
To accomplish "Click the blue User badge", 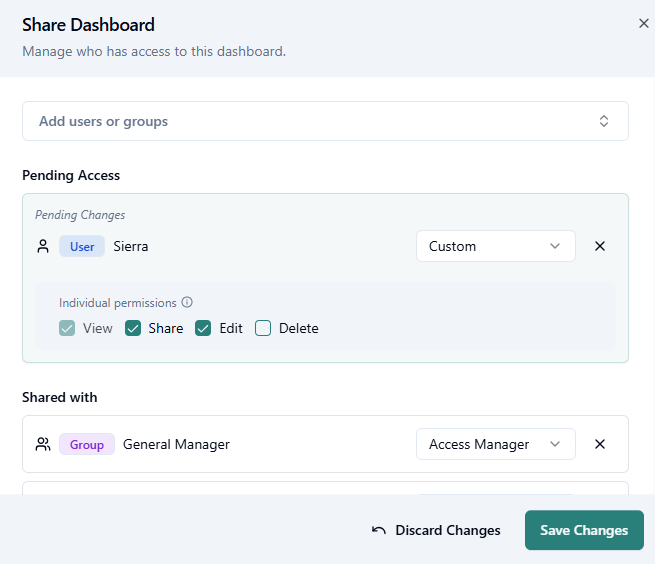I will tap(82, 246).
